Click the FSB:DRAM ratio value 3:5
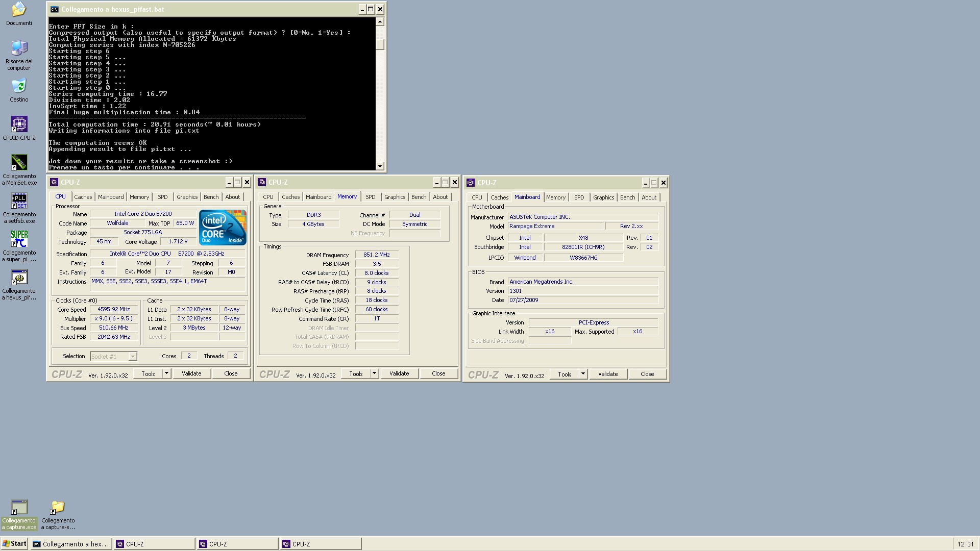Viewport: 980px width, 551px height. coord(377,264)
